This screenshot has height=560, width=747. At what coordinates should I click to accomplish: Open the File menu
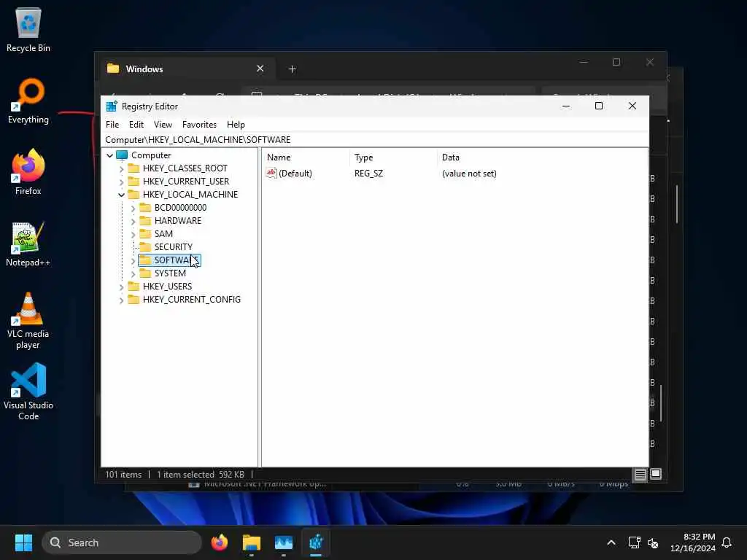[112, 124]
